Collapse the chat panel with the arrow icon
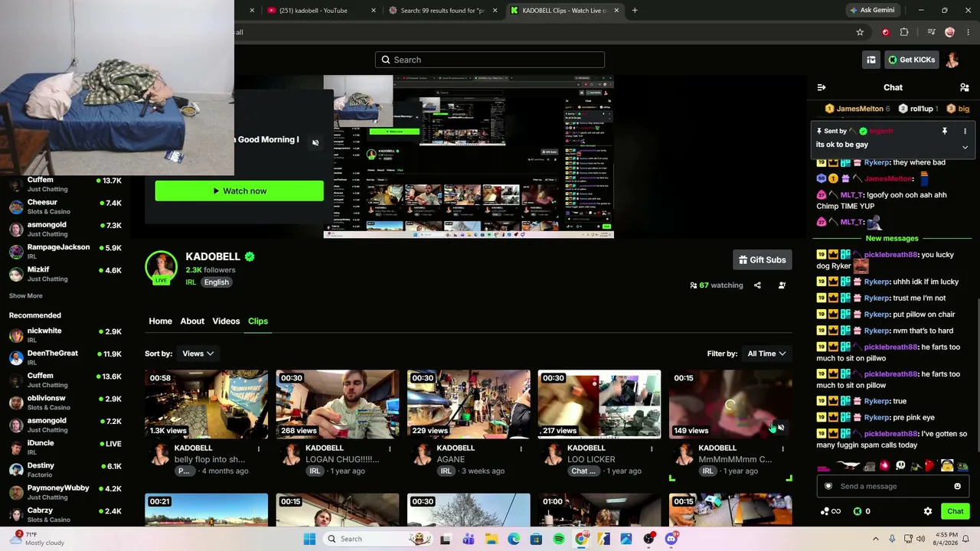980x551 pixels. pyautogui.click(x=822, y=87)
